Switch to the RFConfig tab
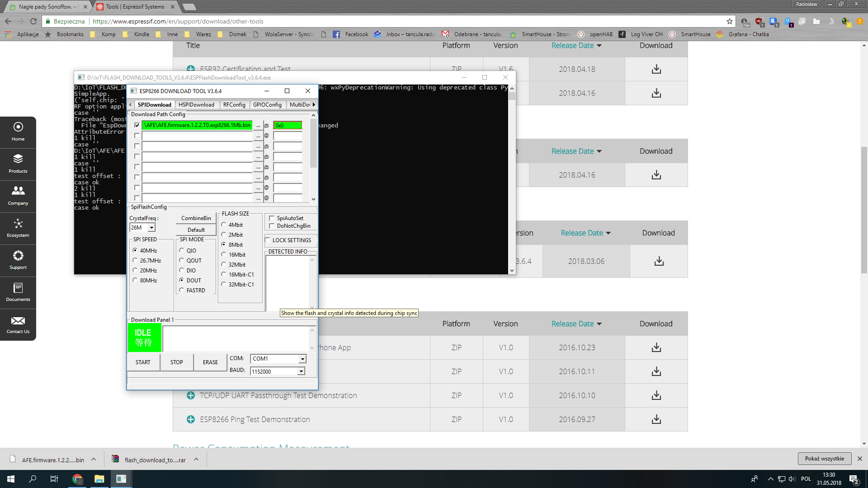 234,105
